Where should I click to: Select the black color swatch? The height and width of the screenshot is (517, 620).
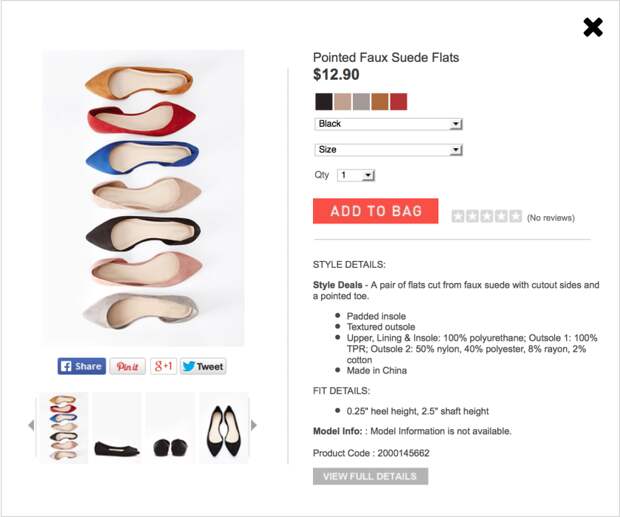(x=324, y=102)
